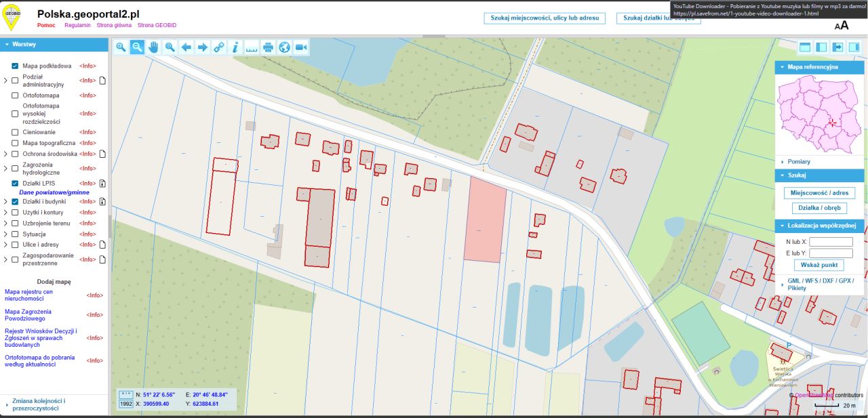Expand Zagrożenia hydrologiczne tree node

coord(5,169)
